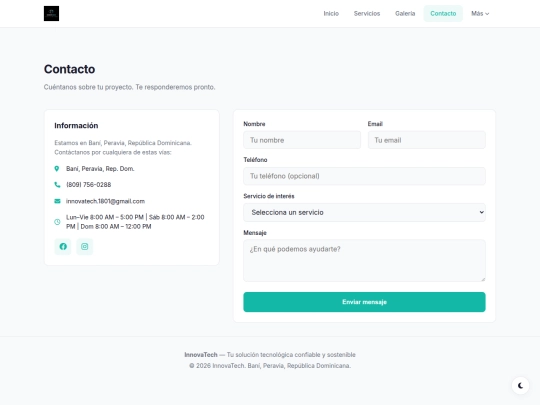Select the Contacto nav item

tap(443, 13)
